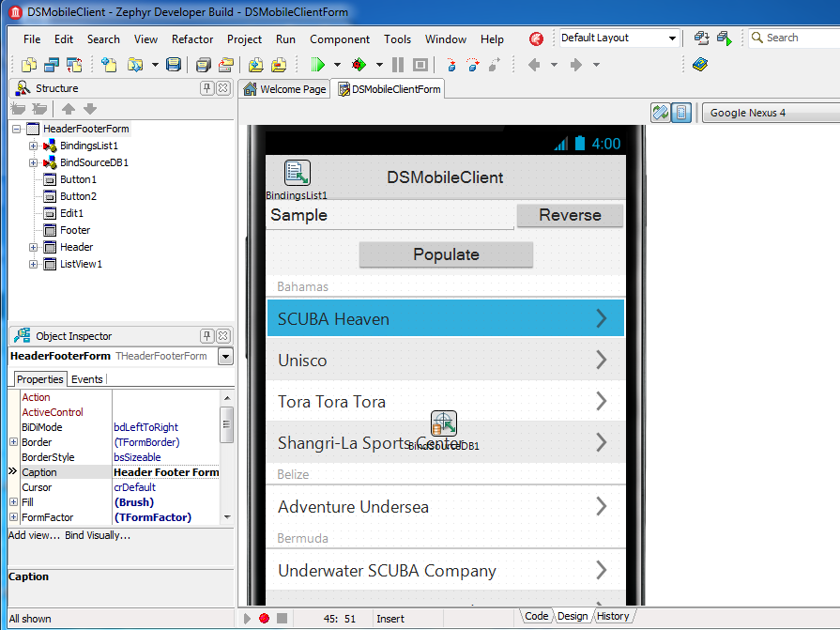Open the File menu
Screen dimensions: 840x630
click(32, 39)
